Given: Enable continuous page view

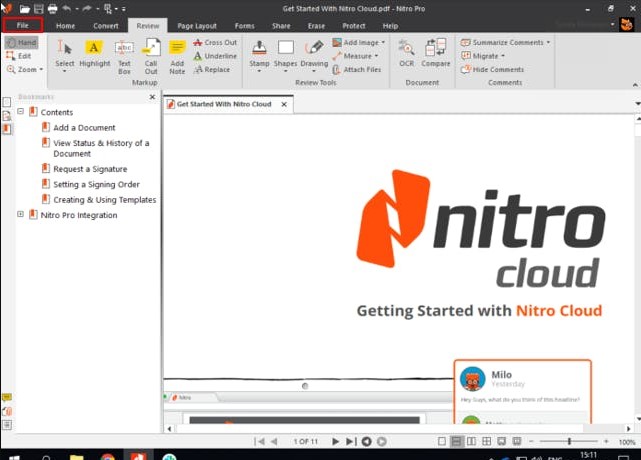Looking at the screenshot, I should pos(456,441).
